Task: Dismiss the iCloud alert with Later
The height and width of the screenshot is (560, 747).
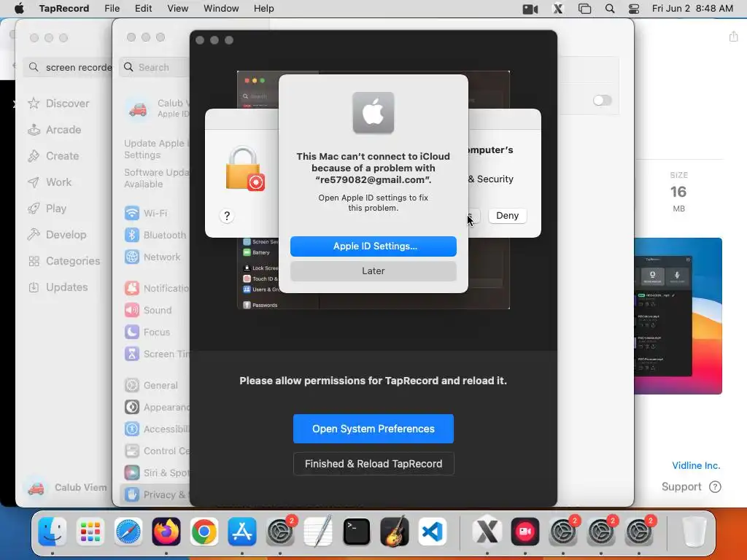Action: (373, 271)
